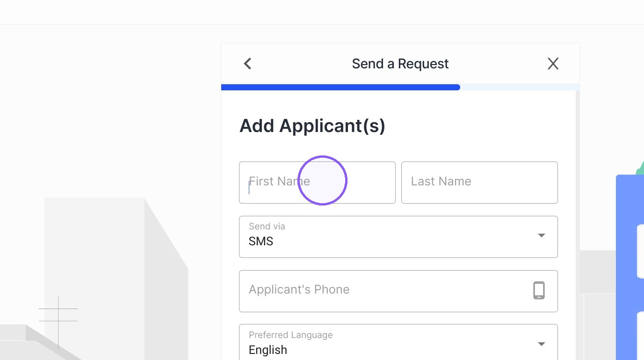The width and height of the screenshot is (644, 360).
Task: Click the unfilled end of the progress bar
Action: pyautogui.click(x=520, y=87)
